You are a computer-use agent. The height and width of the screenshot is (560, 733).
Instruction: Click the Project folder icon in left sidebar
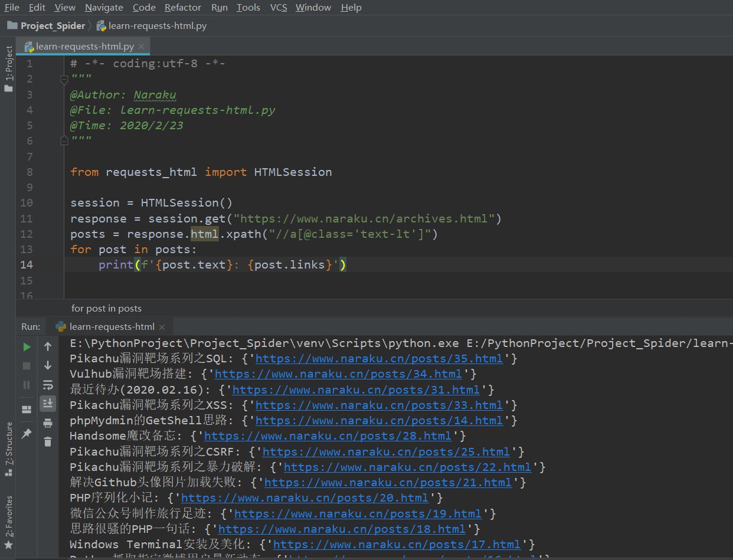click(8, 89)
